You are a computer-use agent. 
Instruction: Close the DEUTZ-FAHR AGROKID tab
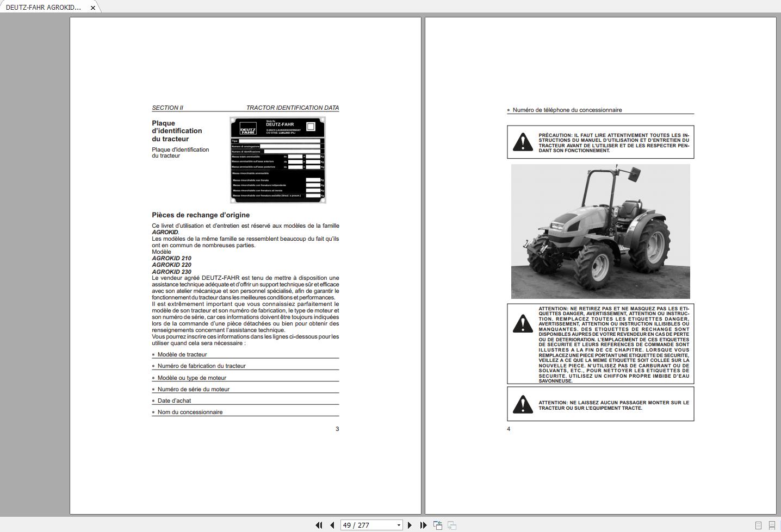pyautogui.click(x=93, y=8)
